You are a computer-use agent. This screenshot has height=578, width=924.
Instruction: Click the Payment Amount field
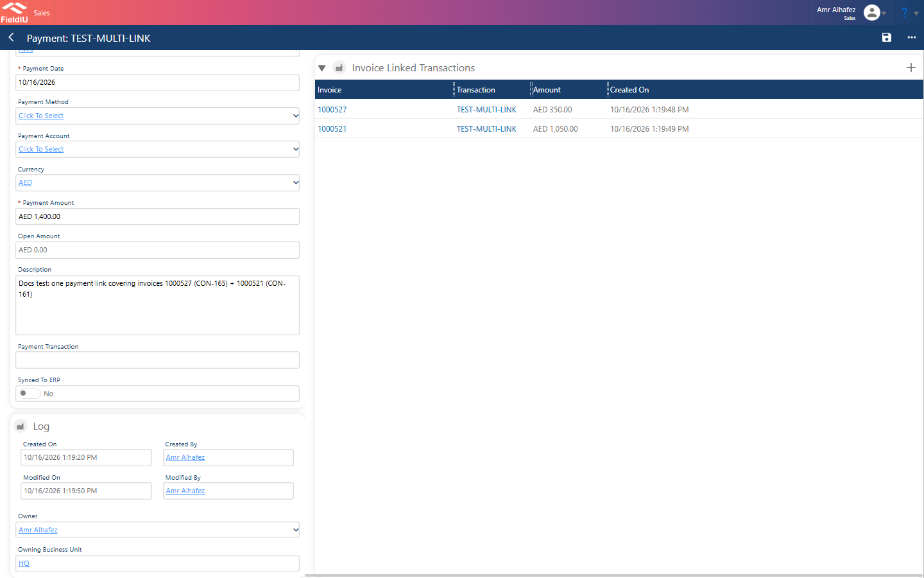click(x=157, y=216)
